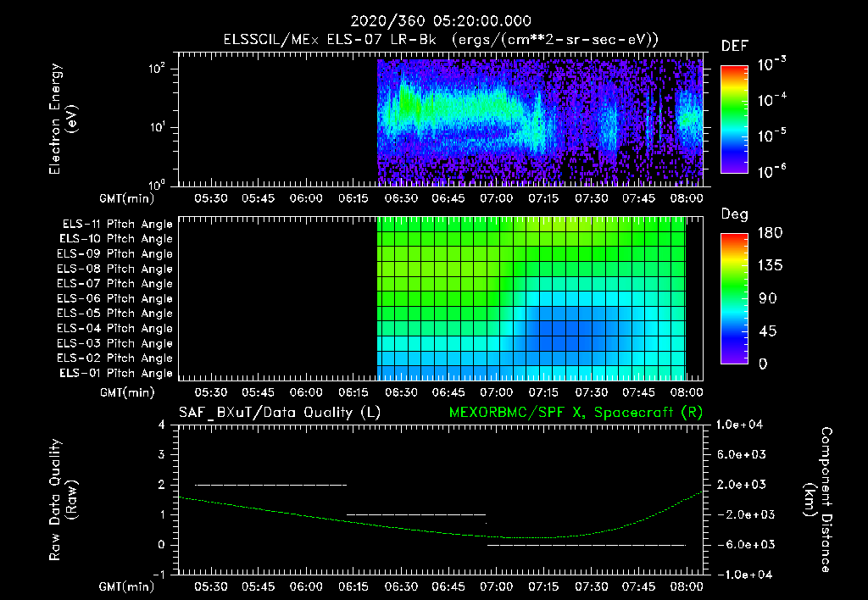This screenshot has width=868, height=600.
Task: Select the ELS-08 Pitch Angle row label
Action: [115, 269]
